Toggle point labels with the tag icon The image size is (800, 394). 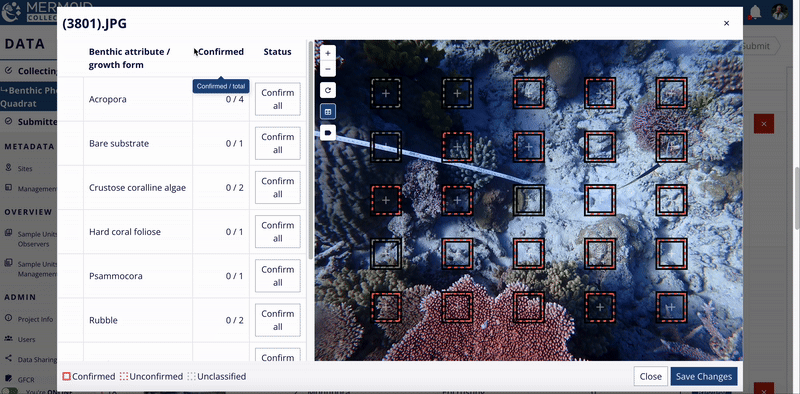[328, 133]
